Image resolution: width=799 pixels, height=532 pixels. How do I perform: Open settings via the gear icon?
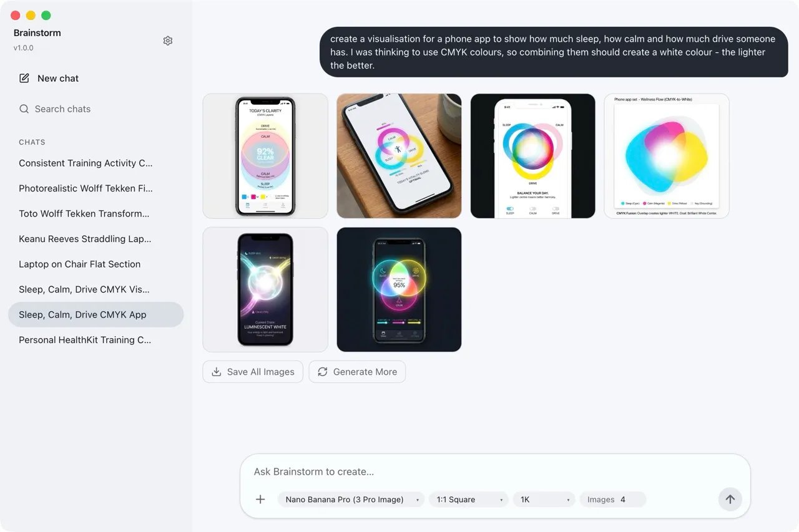tap(168, 41)
